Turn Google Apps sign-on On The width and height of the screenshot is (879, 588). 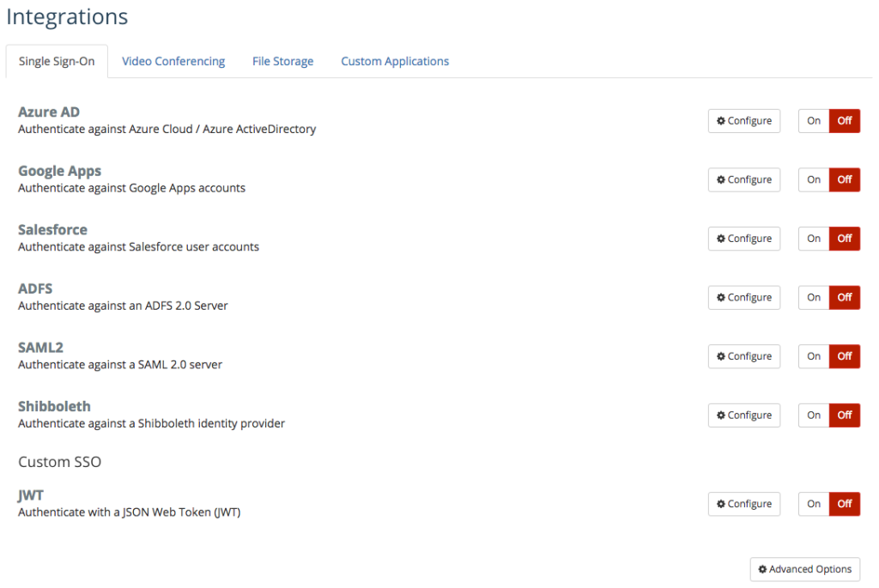[x=814, y=180]
